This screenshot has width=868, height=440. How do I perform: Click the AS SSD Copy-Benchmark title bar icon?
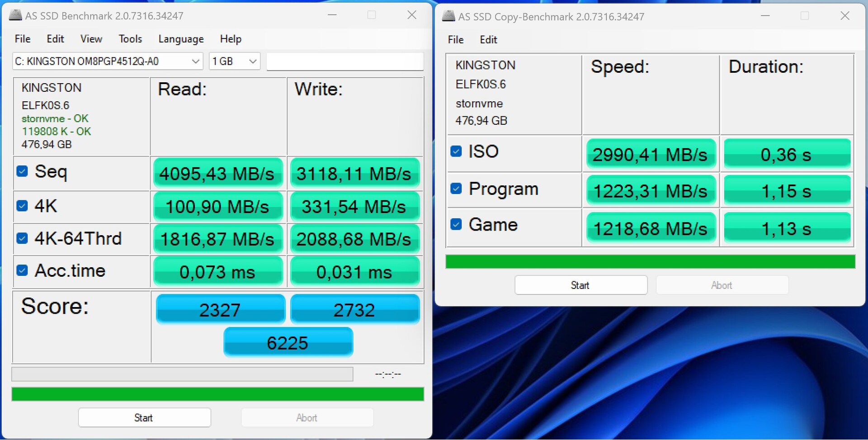(448, 16)
